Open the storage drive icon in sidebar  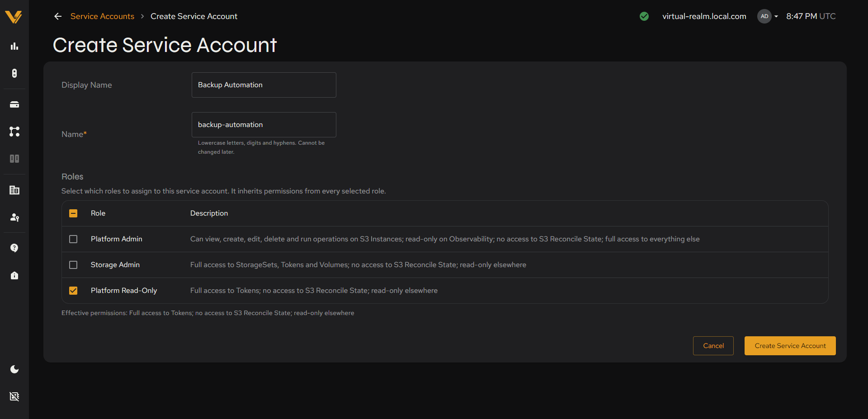[x=14, y=104]
